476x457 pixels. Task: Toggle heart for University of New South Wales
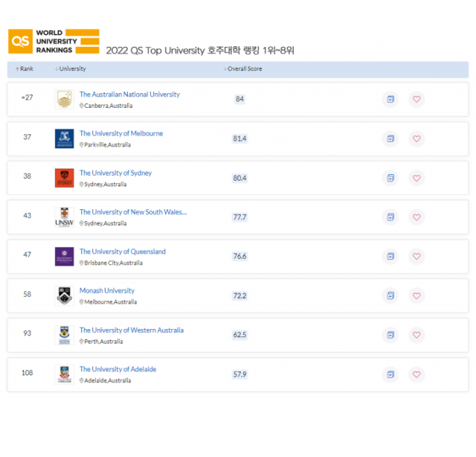coord(416,217)
